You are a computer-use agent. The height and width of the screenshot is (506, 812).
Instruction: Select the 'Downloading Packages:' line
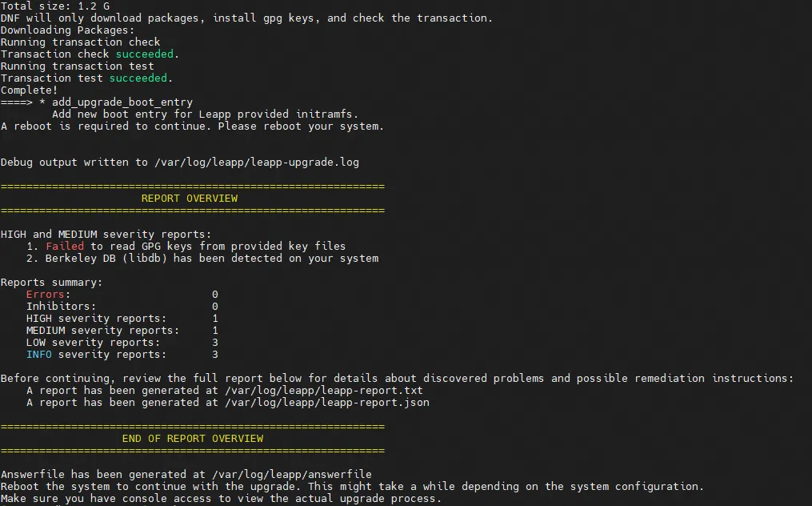[67, 30]
